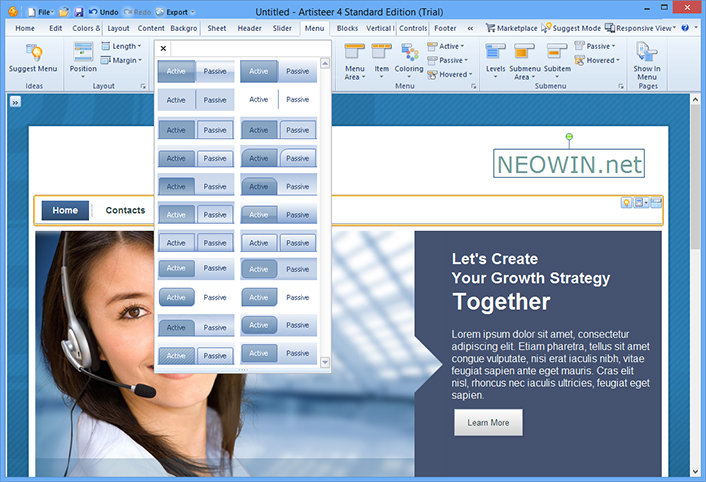706x482 pixels.
Task: Click the Contacts menu link
Action: [125, 210]
